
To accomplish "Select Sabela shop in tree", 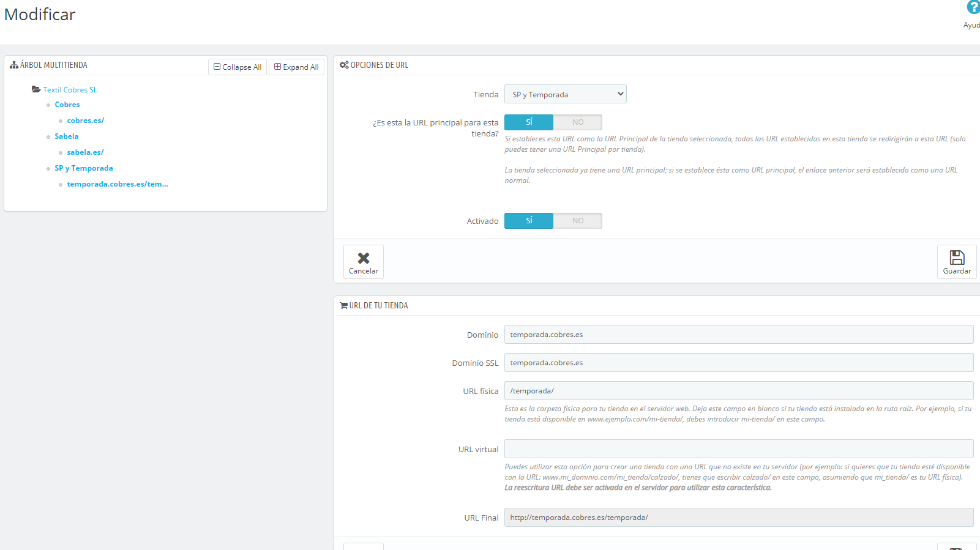I will coord(67,136).
